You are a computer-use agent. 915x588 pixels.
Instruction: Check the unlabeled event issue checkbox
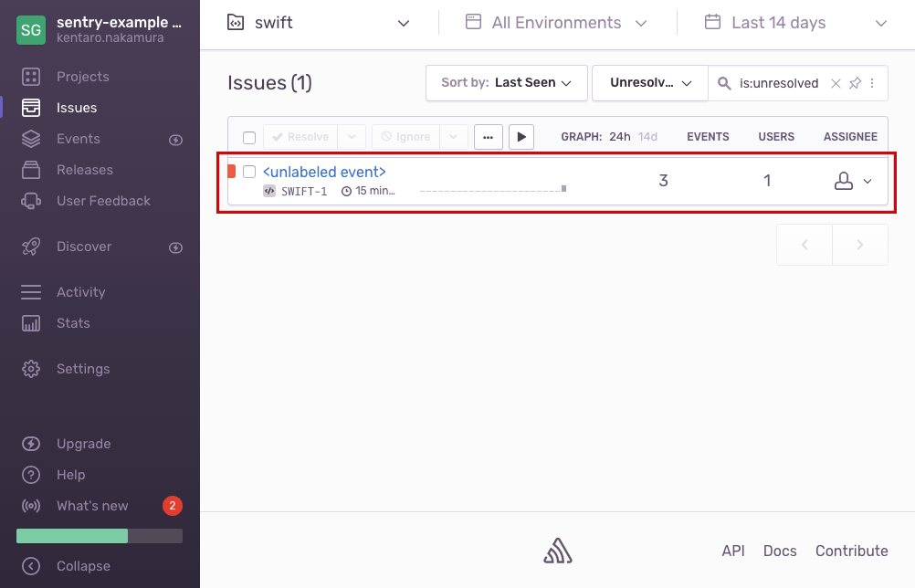[249, 172]
